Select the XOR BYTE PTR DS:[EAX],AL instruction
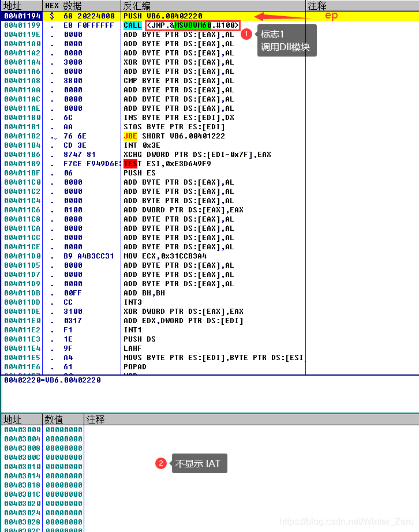 point(179,62)
